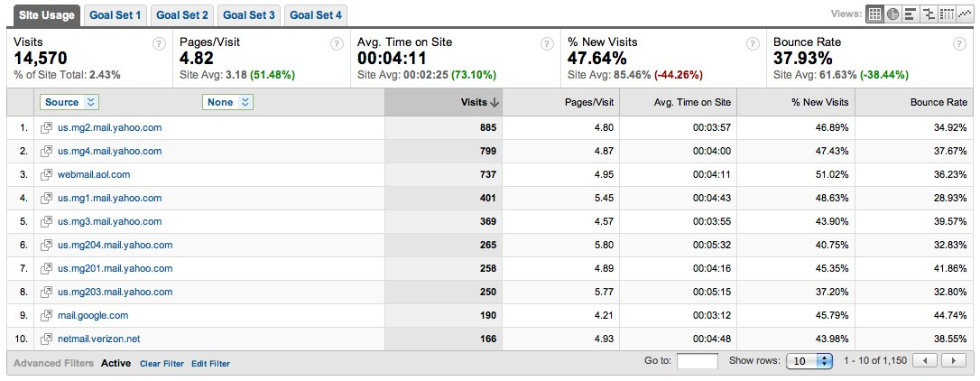This screenshot has width=980, height=381.
Task: Sort table by Visits column header
Action: [x=476, y=103]
